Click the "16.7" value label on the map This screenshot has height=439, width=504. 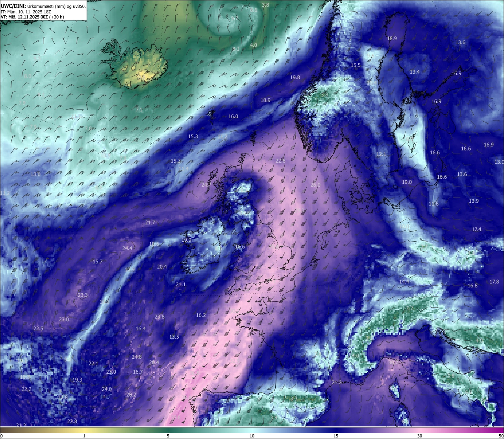coord(137,372)
